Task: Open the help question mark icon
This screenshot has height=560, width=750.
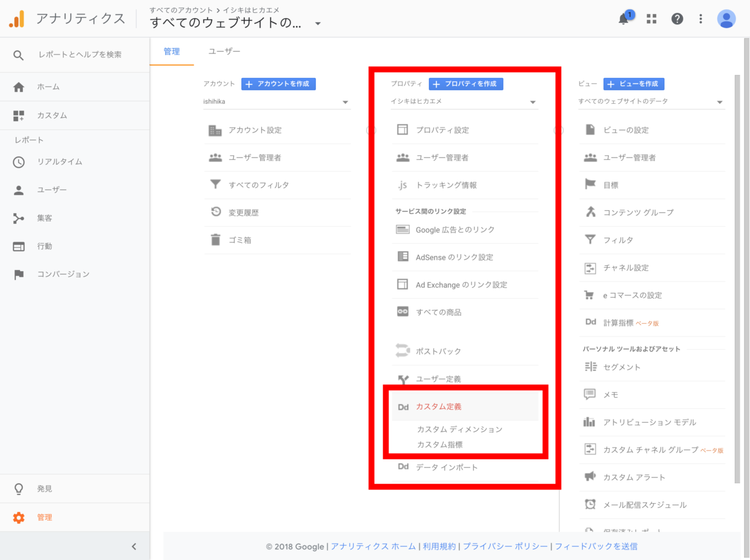Action: [677, 19]
